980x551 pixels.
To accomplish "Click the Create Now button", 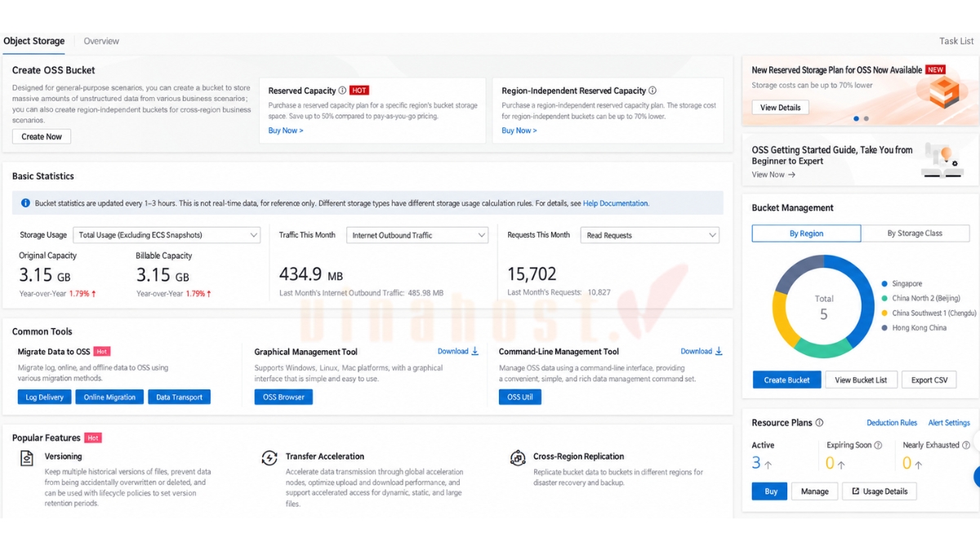I will [42, 136].
